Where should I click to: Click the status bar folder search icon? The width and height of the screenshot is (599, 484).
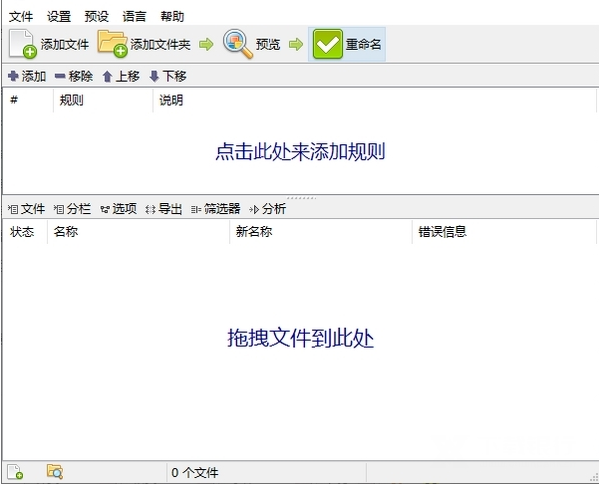tap(55, 472)
